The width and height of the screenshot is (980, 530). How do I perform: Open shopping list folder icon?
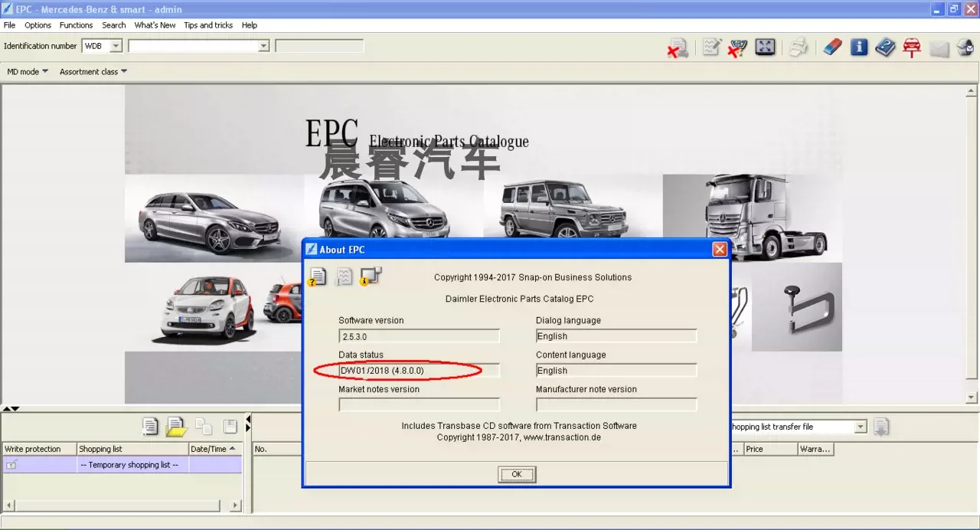coord(177,427)
